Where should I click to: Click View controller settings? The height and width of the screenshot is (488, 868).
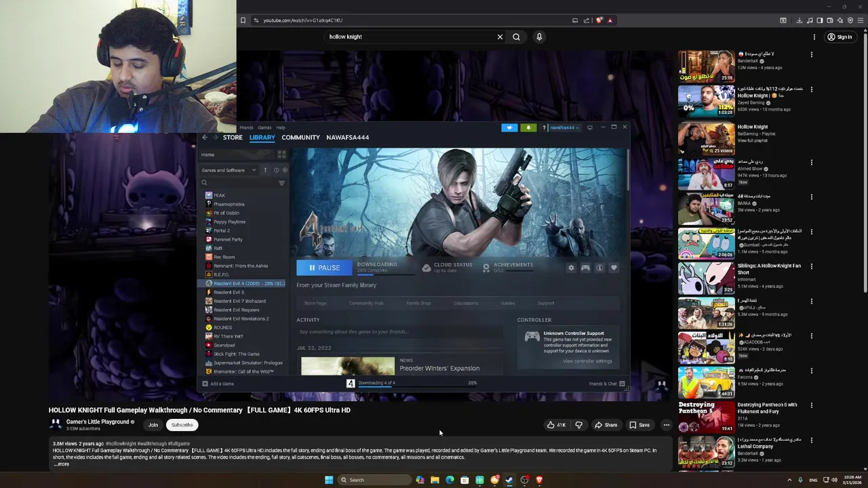point(587,361)
